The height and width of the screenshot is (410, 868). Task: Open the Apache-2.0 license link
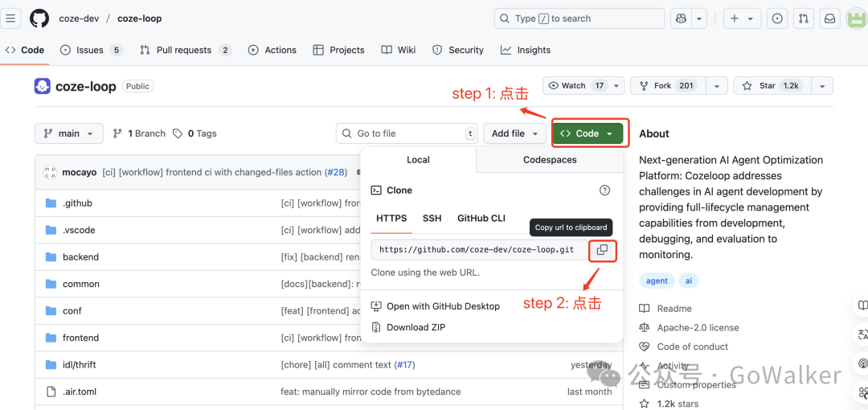(690, 327)
